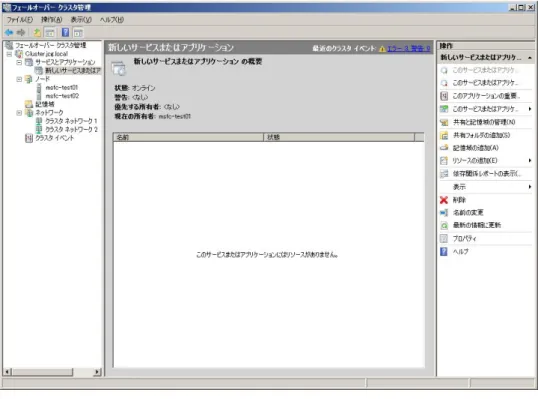Collapse the ノード branch
Viewport: 538px width, 399px height.
19,79
